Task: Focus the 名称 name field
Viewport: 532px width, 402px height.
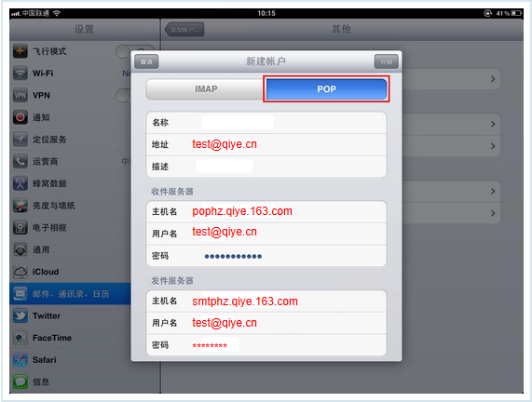Action: point(266,123)
